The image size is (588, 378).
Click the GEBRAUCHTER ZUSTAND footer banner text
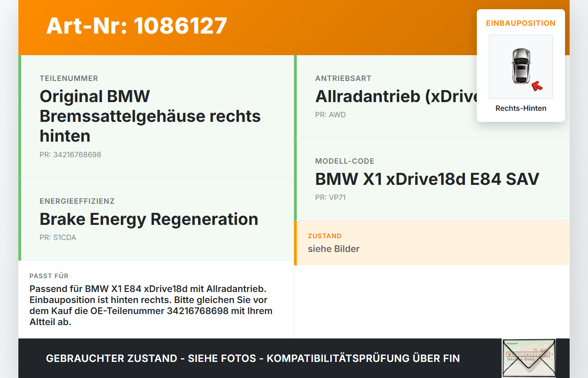click(253, 358)
